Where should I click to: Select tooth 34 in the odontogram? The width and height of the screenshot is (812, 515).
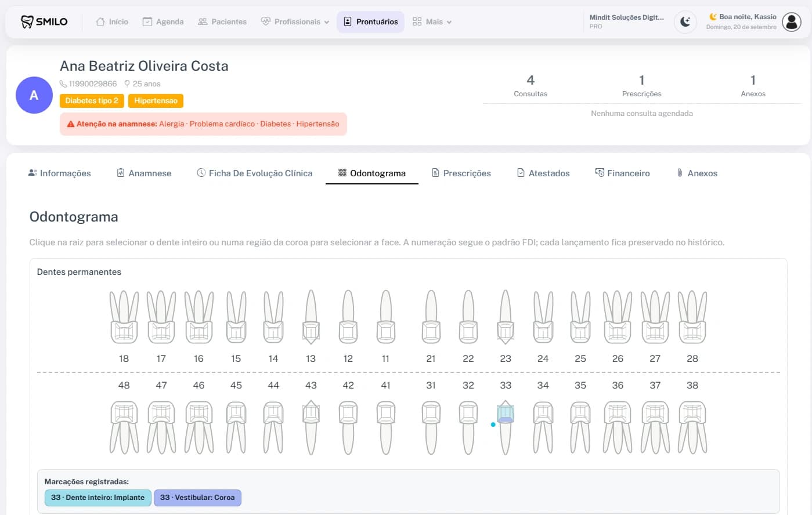543,427
